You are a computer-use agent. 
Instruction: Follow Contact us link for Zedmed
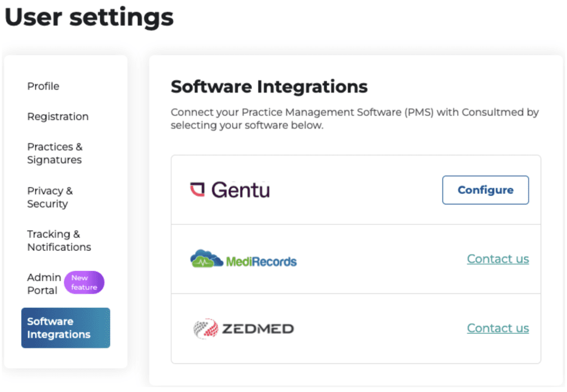tap(498, 328)
